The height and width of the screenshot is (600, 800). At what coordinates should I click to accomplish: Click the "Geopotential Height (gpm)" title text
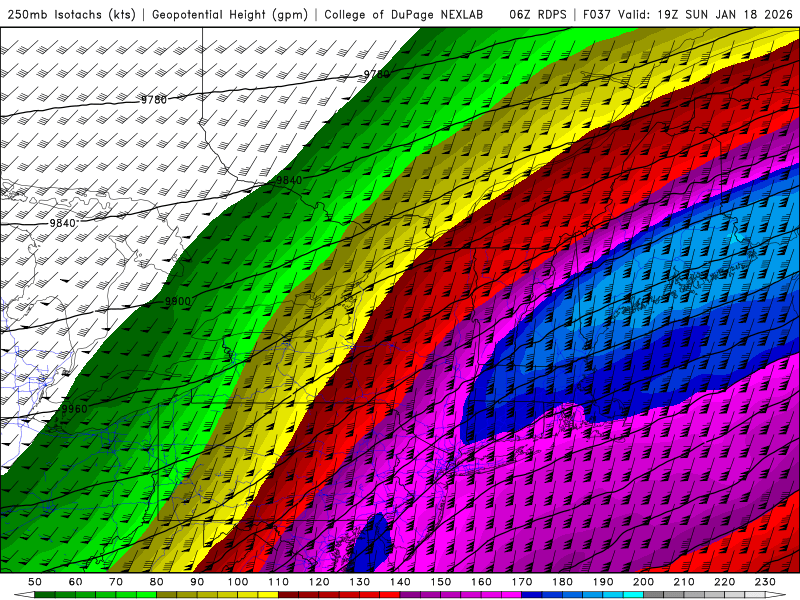click(230, 14)
